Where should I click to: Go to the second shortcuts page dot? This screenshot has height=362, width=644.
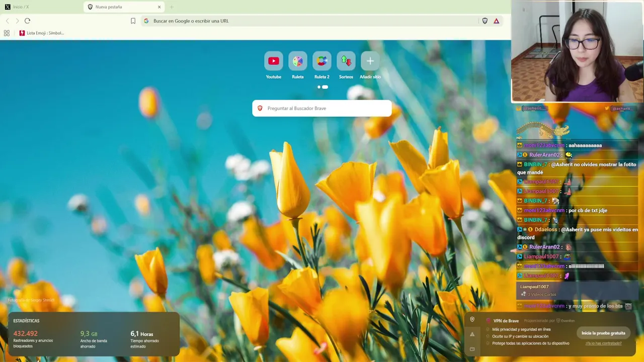point(325,87)
